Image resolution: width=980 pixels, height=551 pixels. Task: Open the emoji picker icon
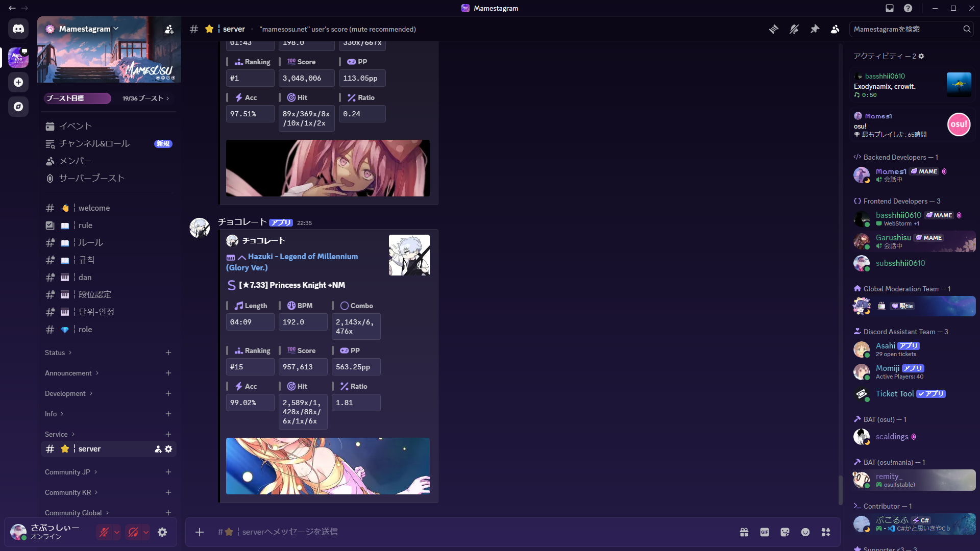click(805, 532)
